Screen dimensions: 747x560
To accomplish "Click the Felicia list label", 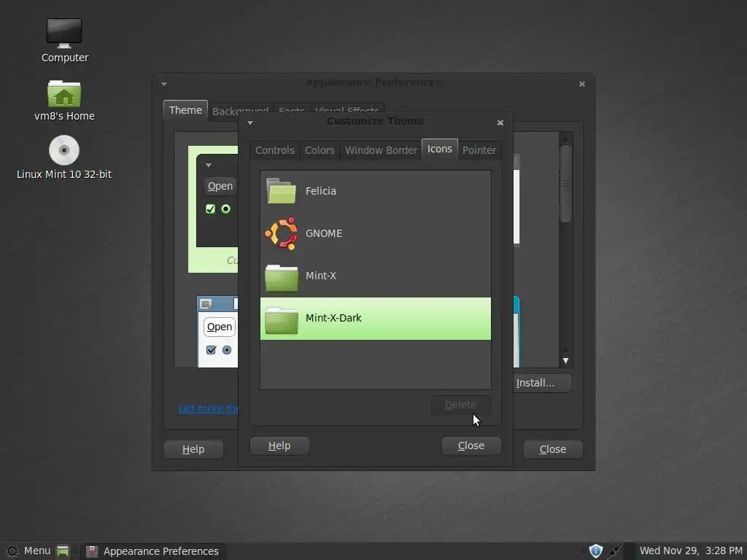I will point(321,191).
